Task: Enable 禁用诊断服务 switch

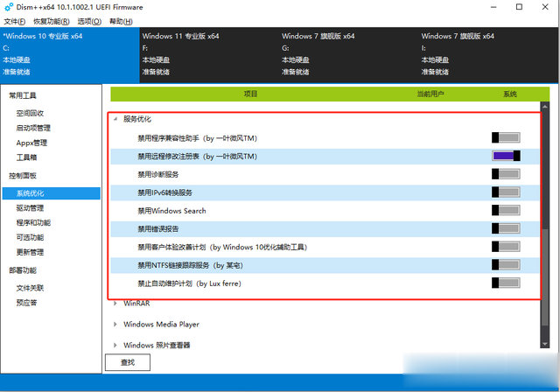Action: pyautogui.click(x=506, y=174)
